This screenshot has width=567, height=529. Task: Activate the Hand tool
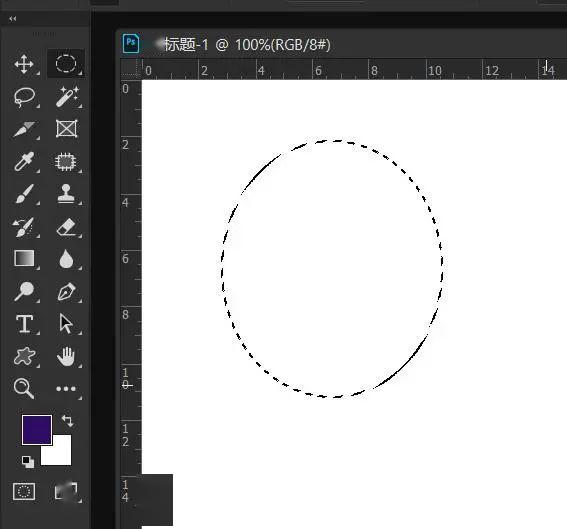click(66, 356)
